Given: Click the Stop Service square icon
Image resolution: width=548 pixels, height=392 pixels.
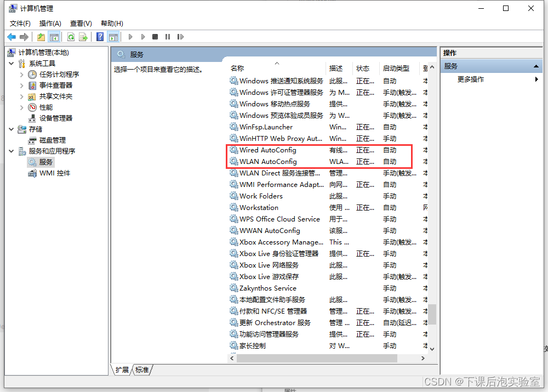Looking at the screenshot, I should coord(155,37).
